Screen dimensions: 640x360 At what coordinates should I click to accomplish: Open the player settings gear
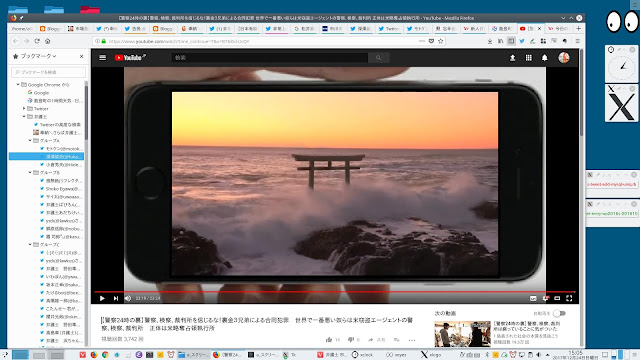[x=545, y=298]
